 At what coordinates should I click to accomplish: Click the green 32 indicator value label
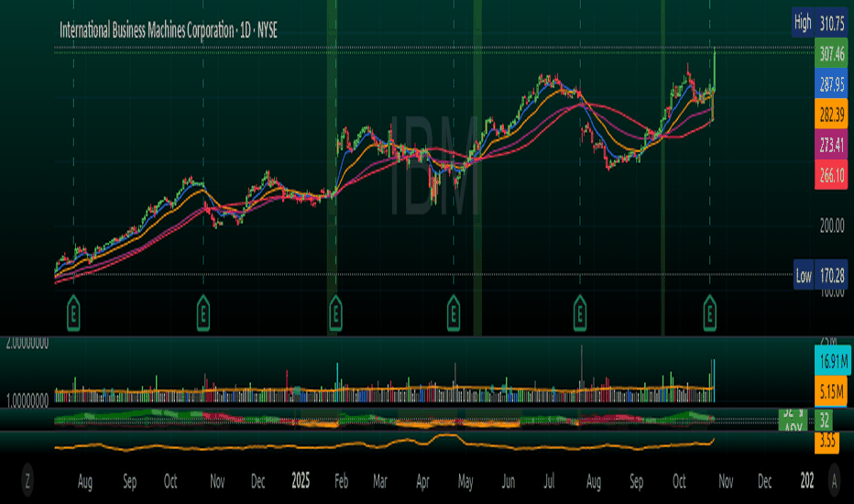tap(824, 420)
